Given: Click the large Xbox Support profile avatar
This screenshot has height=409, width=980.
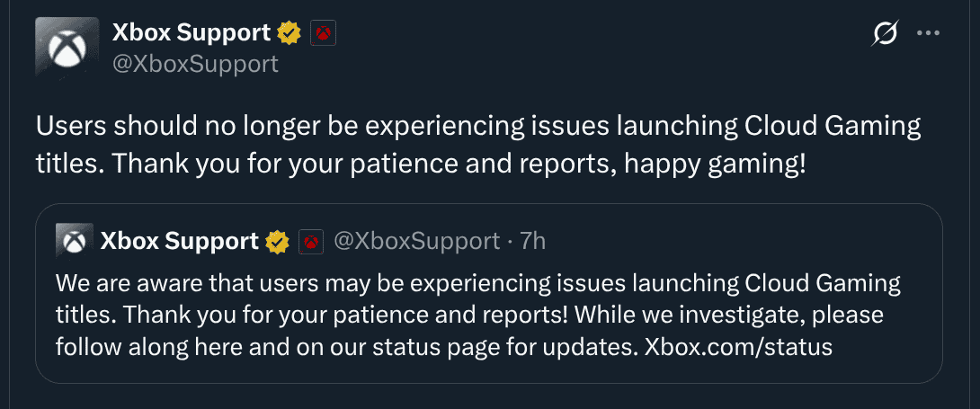Looking at the screenshot, I should pos(65,45).
